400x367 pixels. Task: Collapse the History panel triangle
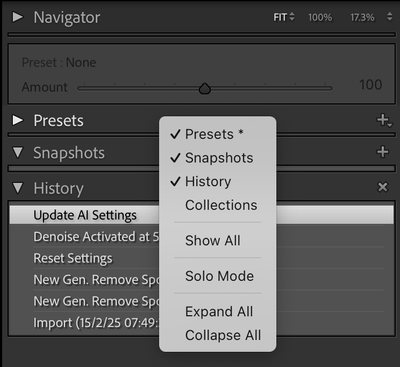(x=17, y=188)
